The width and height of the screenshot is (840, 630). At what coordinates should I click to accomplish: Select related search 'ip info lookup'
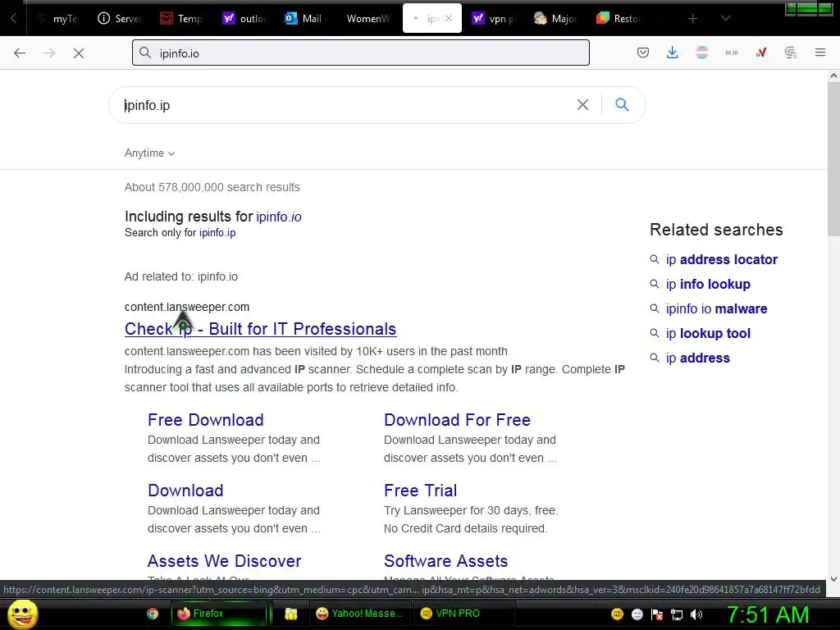tap(708, 285)
